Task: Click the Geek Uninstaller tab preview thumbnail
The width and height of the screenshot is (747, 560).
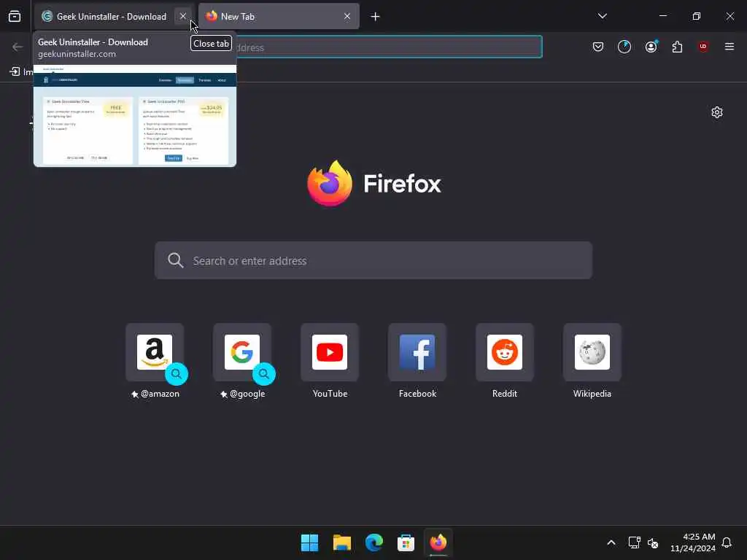Action: pyautogui.click(x=135, y=116)
